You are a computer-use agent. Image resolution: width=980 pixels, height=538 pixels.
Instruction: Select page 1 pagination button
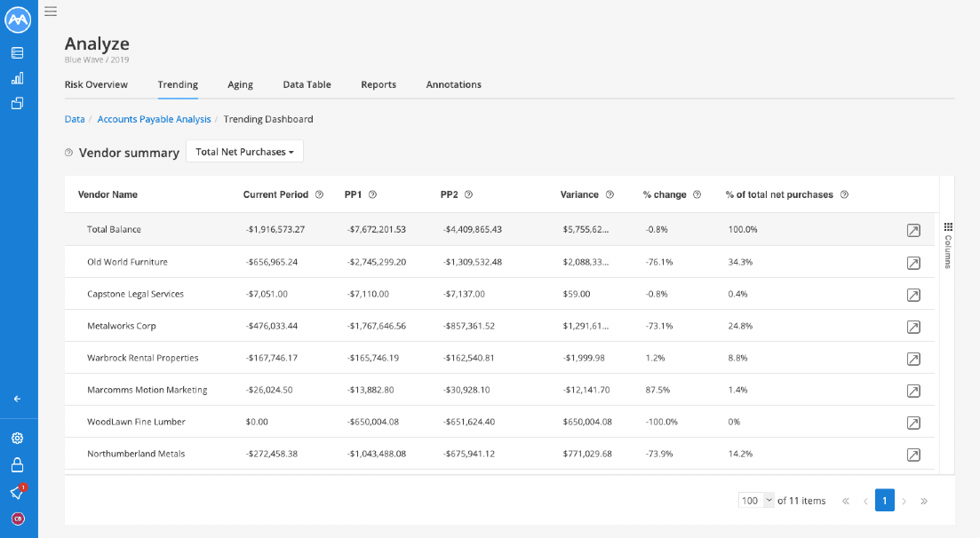(884, 501)
